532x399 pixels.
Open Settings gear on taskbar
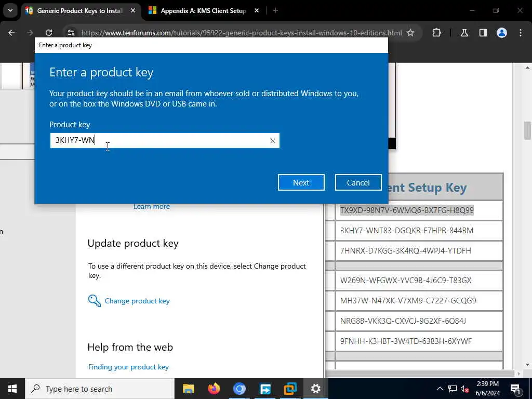click(x=316, y=389)
